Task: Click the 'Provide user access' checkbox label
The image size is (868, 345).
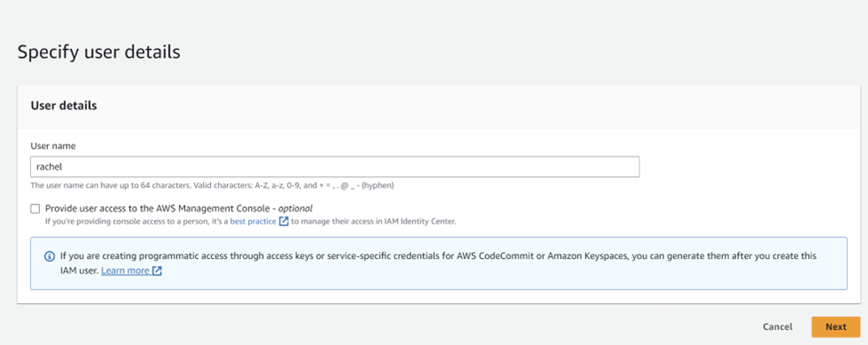Action: [179, 208]
